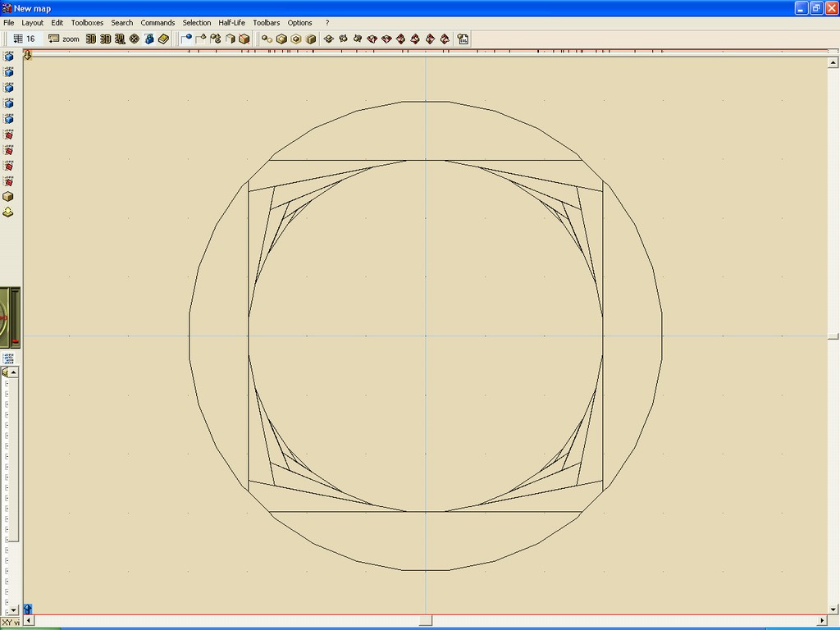Click the first red cube icon in left sidebar

coord(8,135)
